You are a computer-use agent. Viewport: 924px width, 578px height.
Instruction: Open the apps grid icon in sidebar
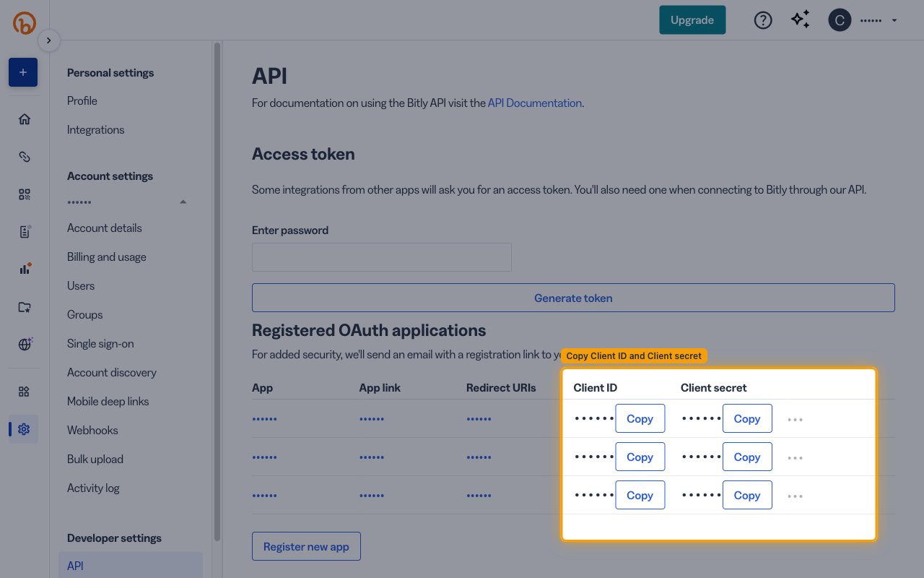point(25,392)
